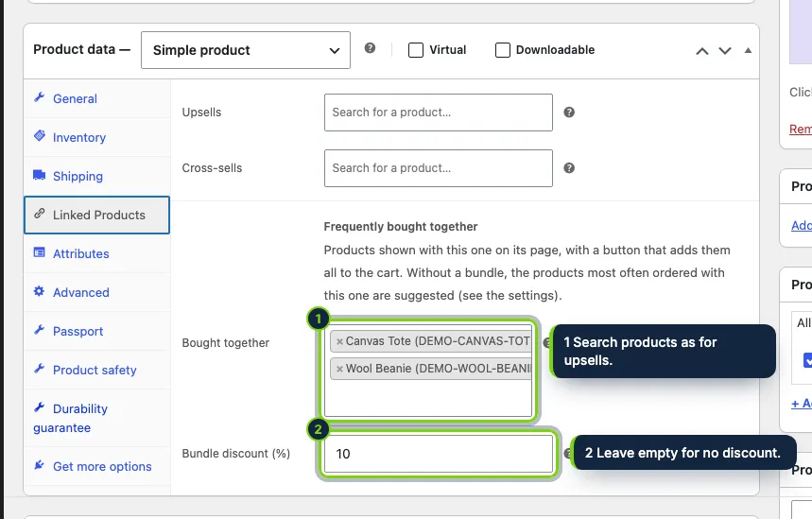Click the Advanced gear icon
Screen dimensions: 812x519
coord(40,291)
